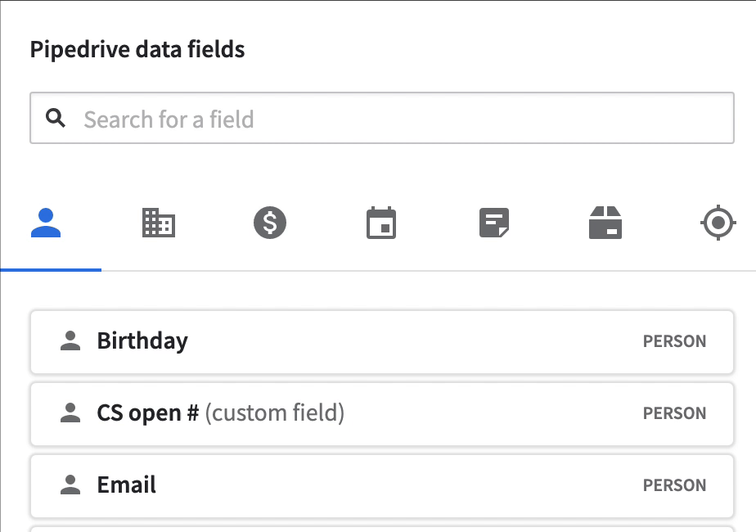Screen dimensions: 756x532
Task: Focus the Search for a field box
Action: pos(382,118)
